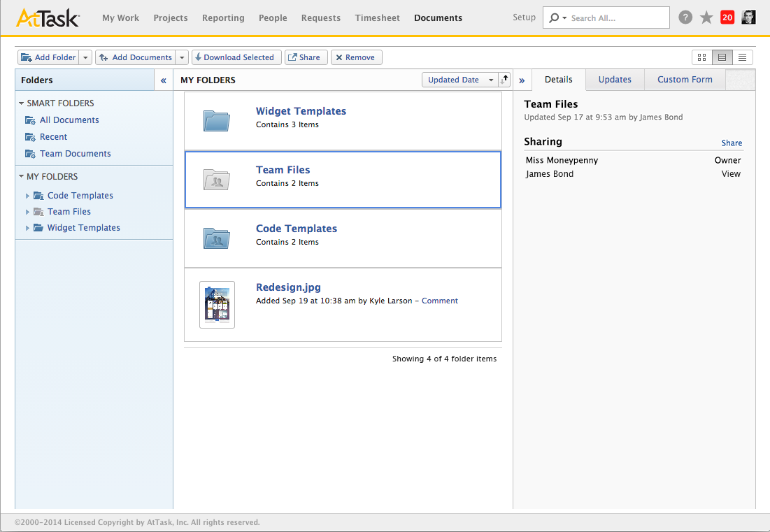Image resolution: width=770 pixels, height=532 pixels.
Task: Collapse the Folders panel with double chevron
Action: coord(164,80)
